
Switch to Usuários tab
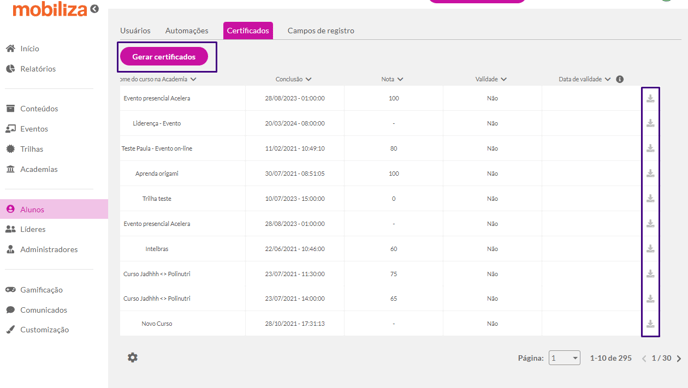coord(135,31)
